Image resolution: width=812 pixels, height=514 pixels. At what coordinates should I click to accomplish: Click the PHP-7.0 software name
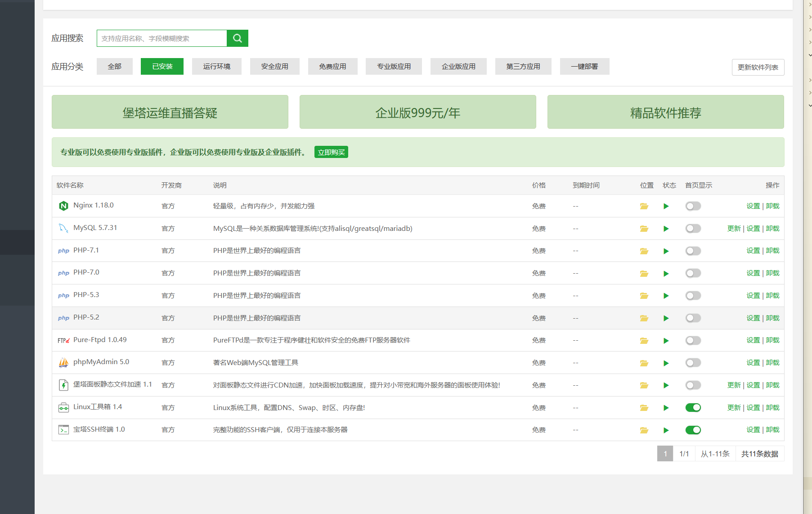[86, 272]
